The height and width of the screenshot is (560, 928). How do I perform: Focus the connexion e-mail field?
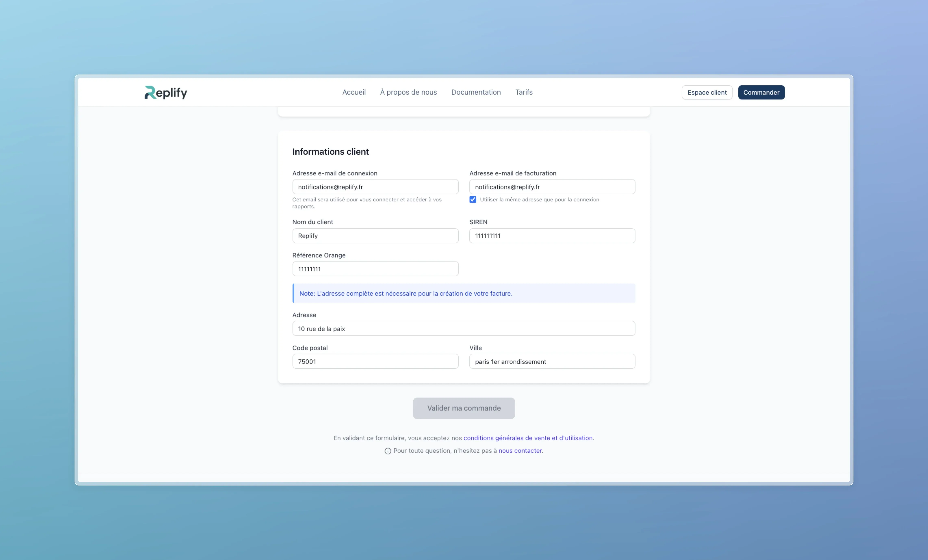(x=375, y=187)
